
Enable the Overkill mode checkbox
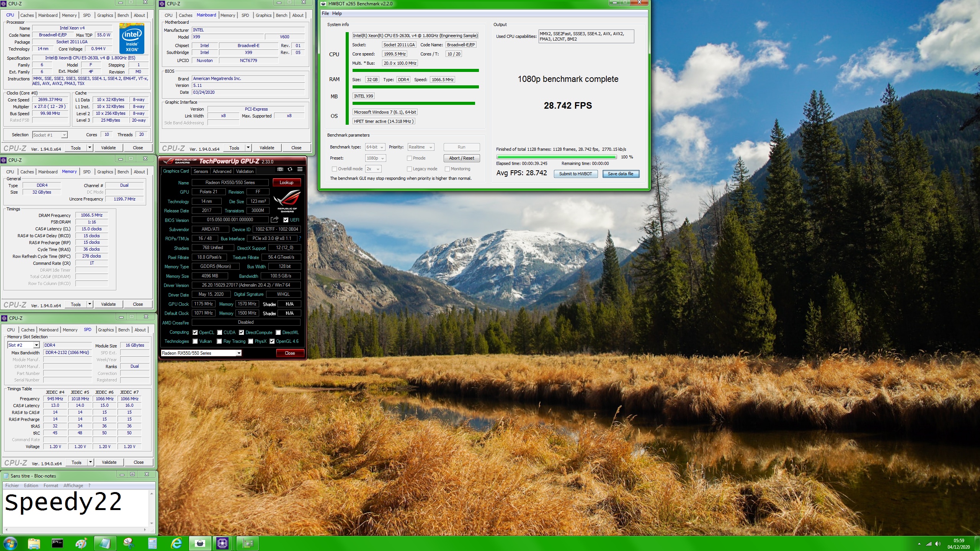334,169
